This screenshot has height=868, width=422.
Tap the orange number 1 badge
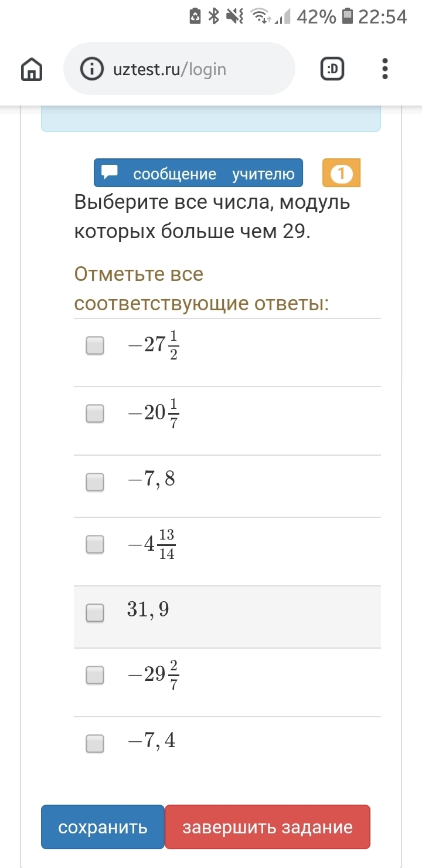(x=341, y=174)
